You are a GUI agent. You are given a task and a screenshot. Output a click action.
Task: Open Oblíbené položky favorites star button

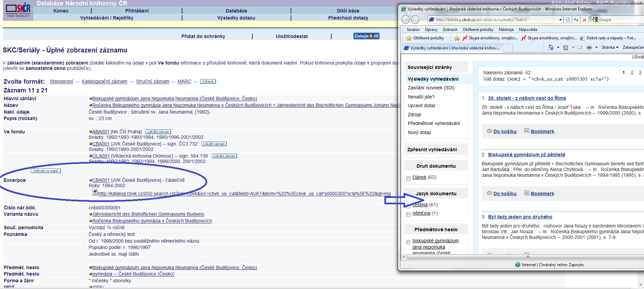tap(425, 38)
